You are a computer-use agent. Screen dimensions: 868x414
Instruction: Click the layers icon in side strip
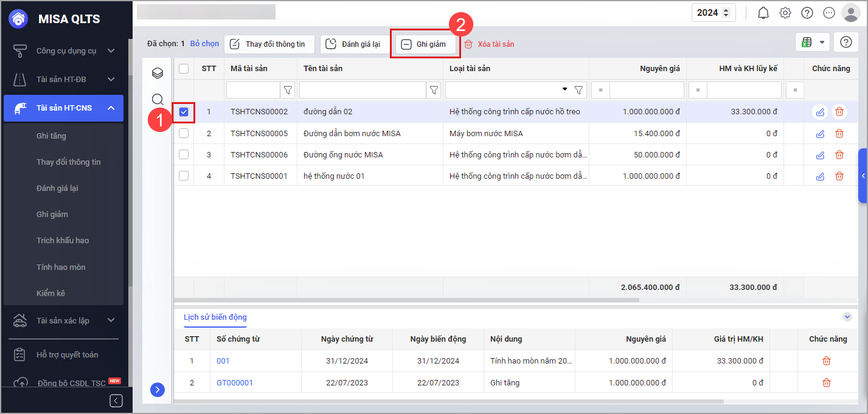click(158, 74)
